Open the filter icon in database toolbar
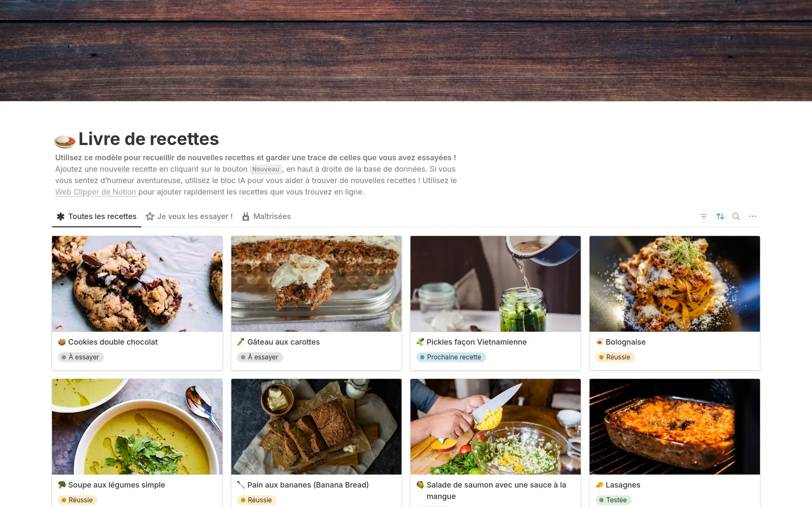Viewport: 812px width, 507px height. (703, 217)
